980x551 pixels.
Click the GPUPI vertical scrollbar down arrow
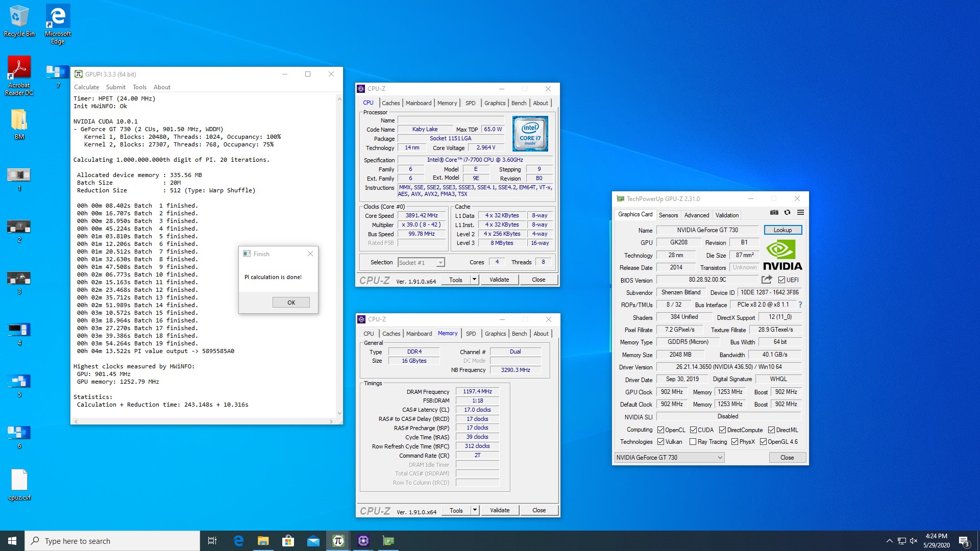pos(339,413)
